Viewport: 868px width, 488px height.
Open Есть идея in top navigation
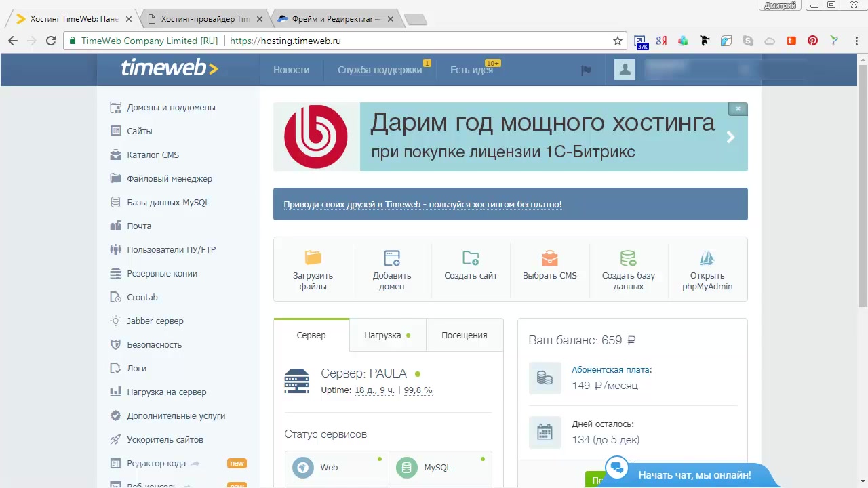(x=471, y=70)
